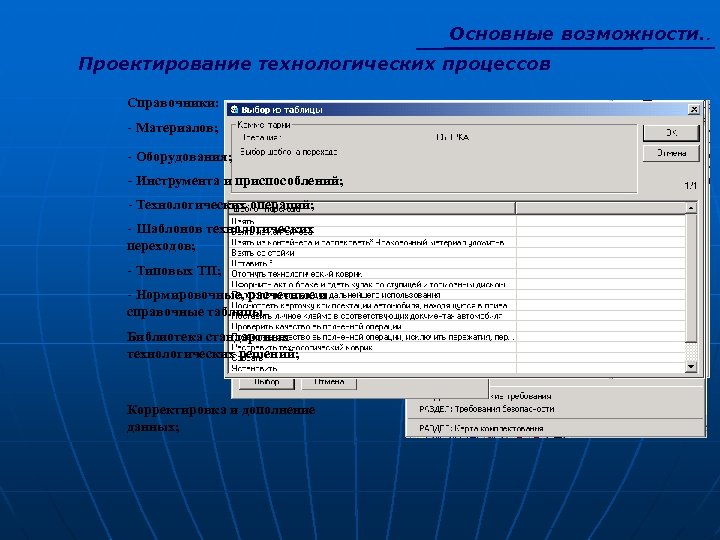Click the empty second column header of the table
This screenshot has height=540, width=720.
(x=601, y=208)
